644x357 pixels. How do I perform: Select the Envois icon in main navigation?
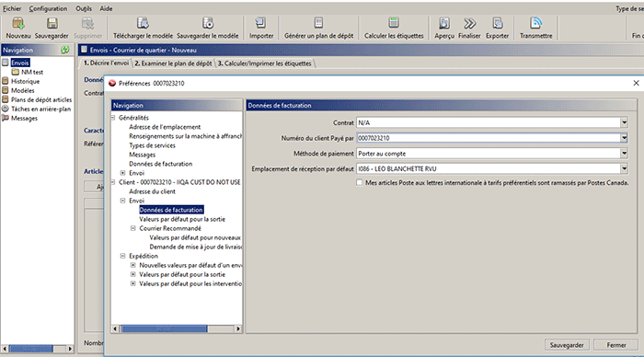6,63
